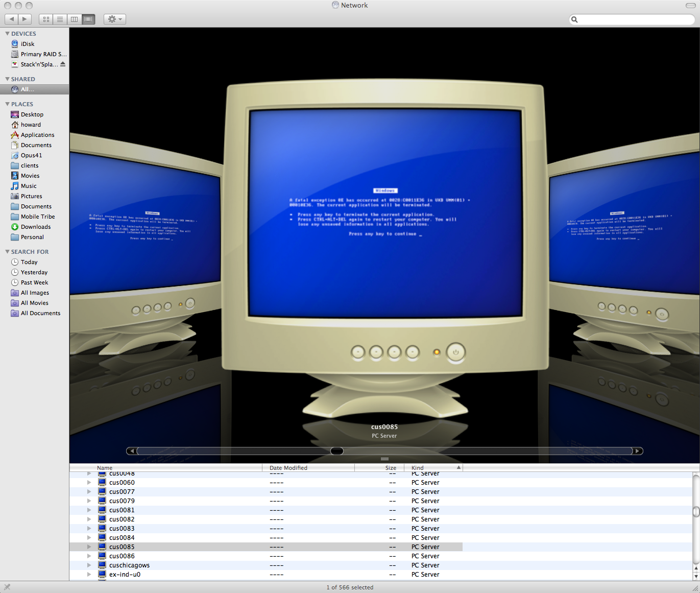The width and height of the screenshot is (700, 593).
Task: Sort by Size column header
Action: pos(379,468)
